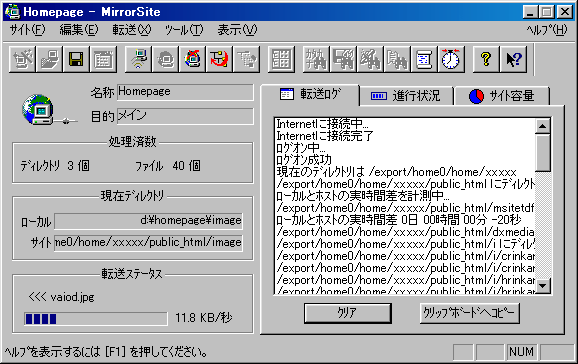Save the site with the floppy disk icon
This screenshot has height=364, width=578.
tap(76, 59)
